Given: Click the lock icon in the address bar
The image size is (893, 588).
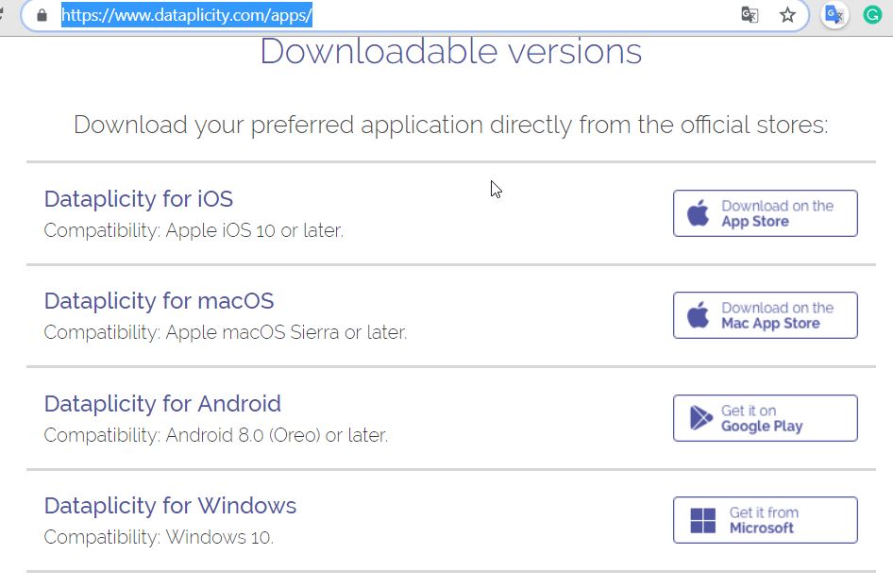Looking at the screenshot, I should pos(42,15).
